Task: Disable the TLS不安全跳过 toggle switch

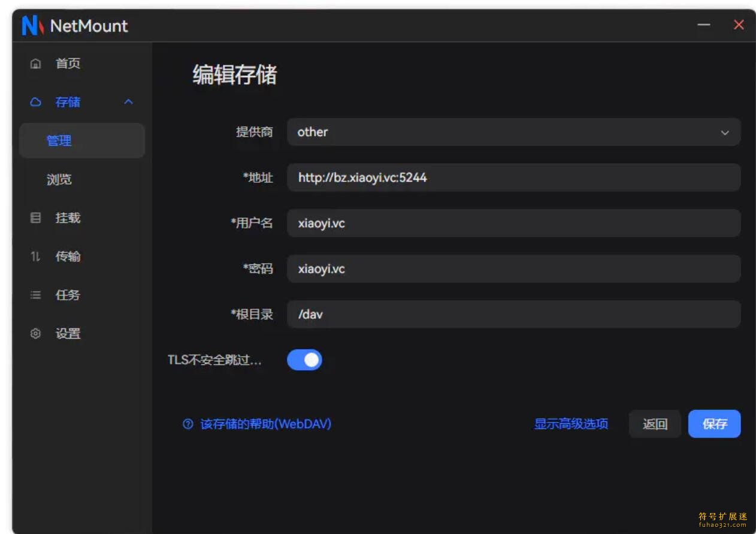Action: tap(304, 360)
